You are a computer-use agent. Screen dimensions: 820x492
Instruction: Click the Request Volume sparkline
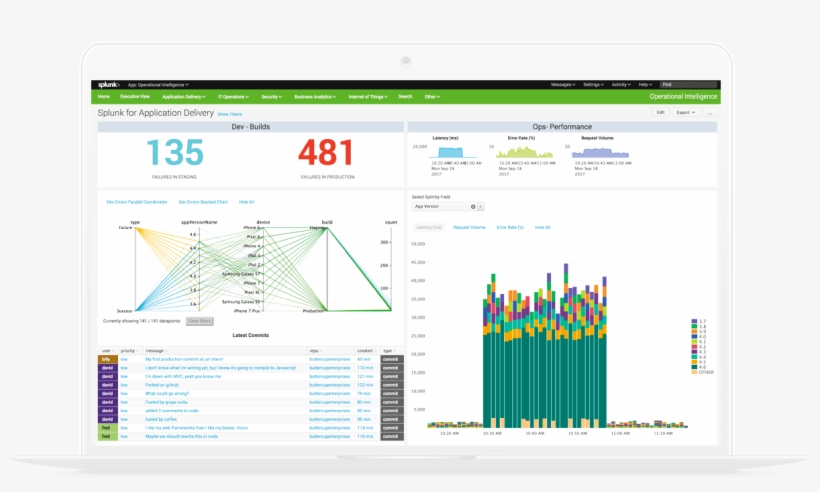coord(600,152)
